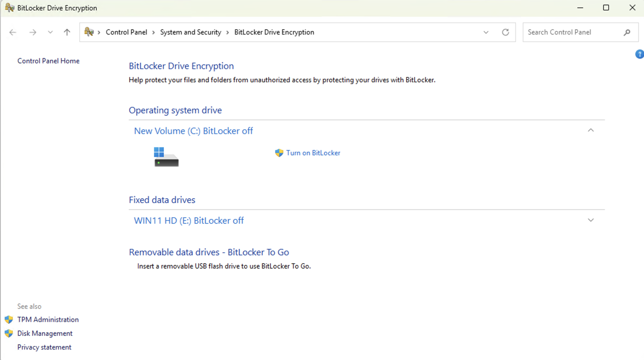Open the recent pages dropdown arrow
This screenshot has width=644, height=360.
50,32
